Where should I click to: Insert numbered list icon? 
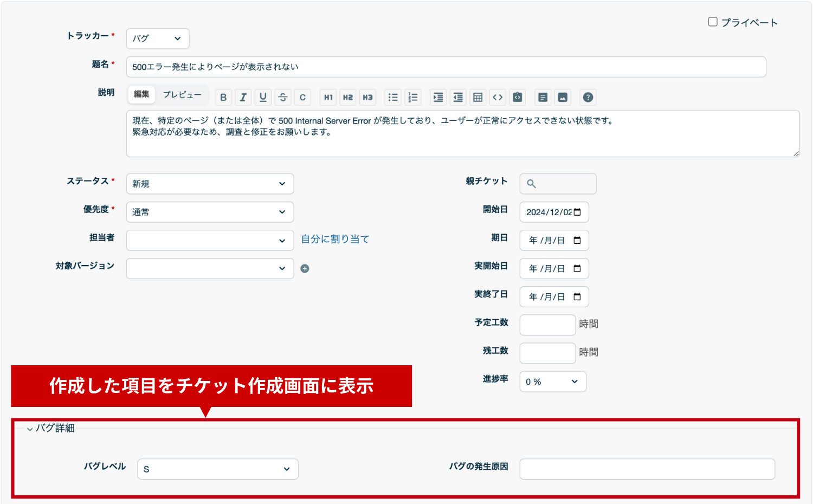(x=413, y=98)
